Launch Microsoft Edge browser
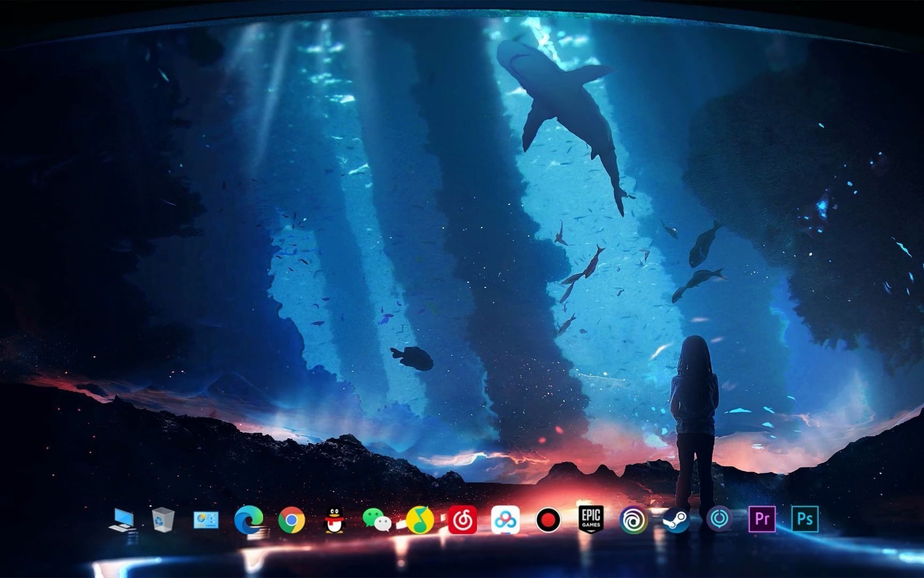The image size is (924, 578). point(250,520)
